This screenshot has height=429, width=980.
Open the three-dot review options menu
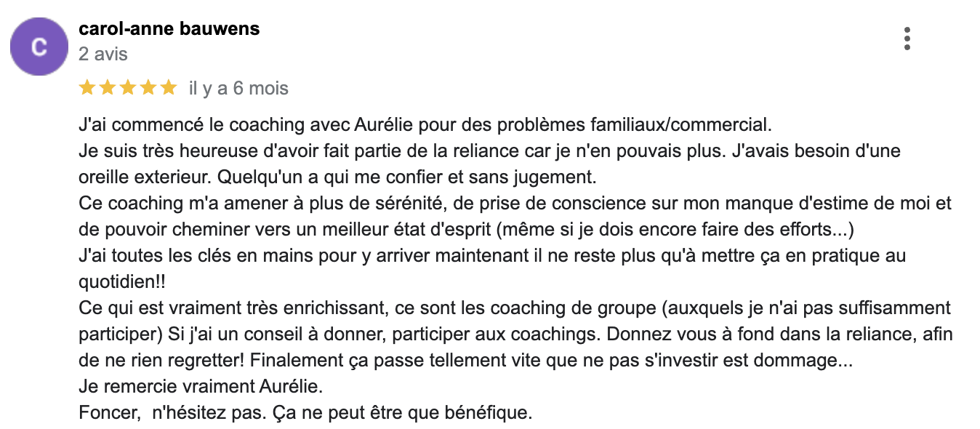pos(907,39)
